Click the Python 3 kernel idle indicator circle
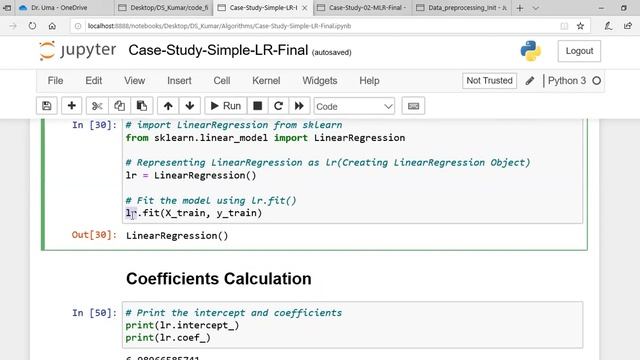Viewport: 640px width, 360px height. click(x=596, y=81)
